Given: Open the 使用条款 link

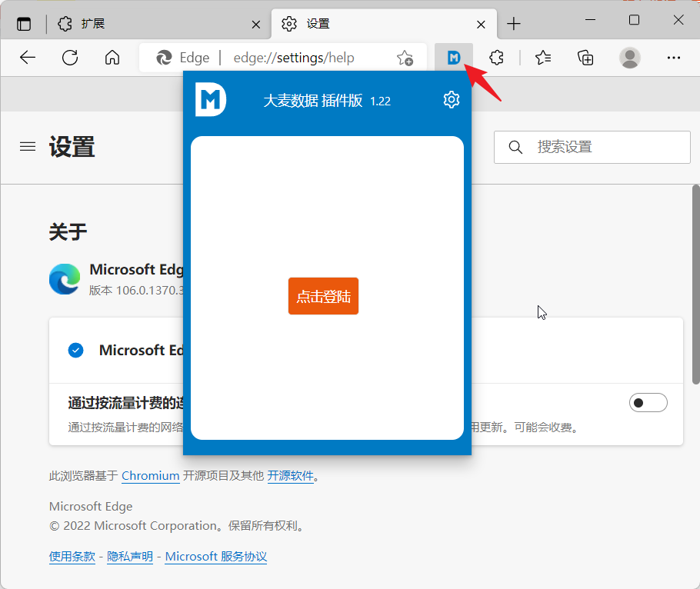Looking at the screenshot, I should tap(72, 557).
